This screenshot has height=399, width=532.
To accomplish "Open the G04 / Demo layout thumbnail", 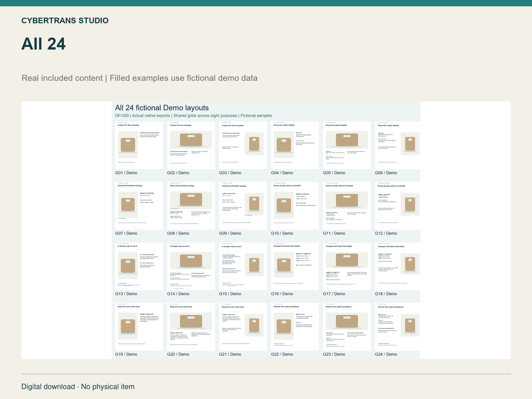I will (x=295, y=145).
